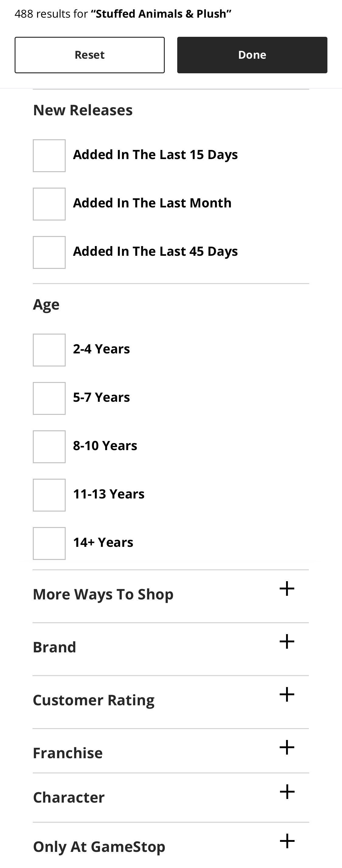Click the Age section heading
Viewport: 342px width, 868px height.
[x=46, y=304]
